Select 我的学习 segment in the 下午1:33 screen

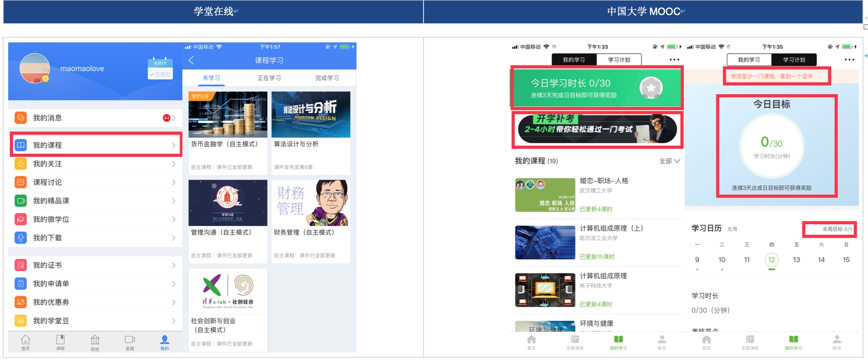pos(574,60)
